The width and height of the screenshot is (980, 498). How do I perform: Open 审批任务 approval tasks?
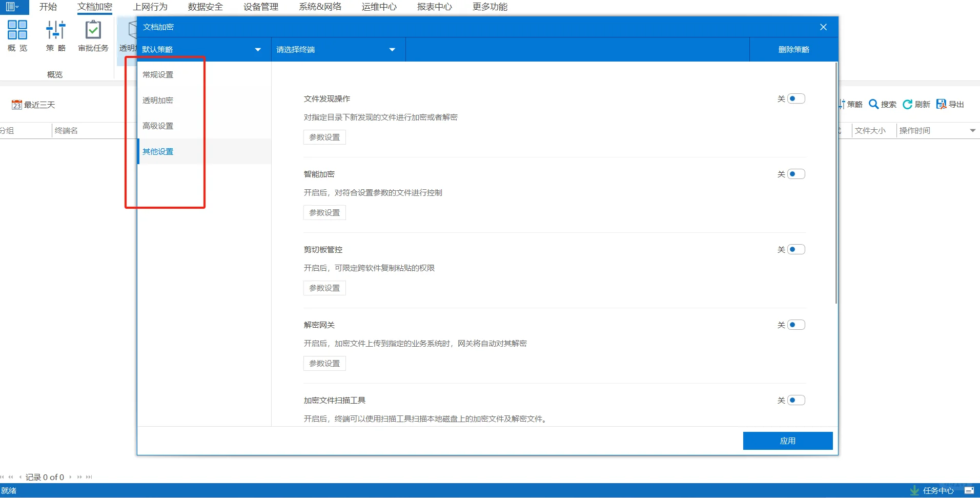coord(93,36)
